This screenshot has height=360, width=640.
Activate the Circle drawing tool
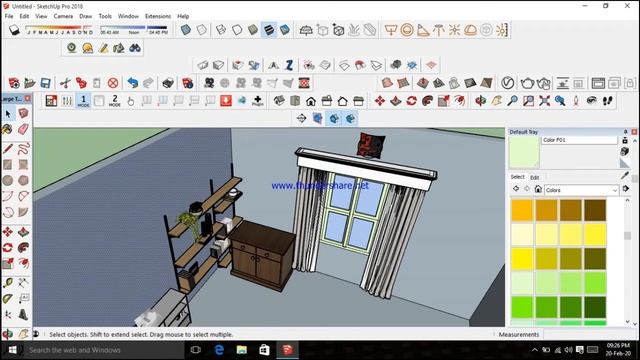coord(8,180)
